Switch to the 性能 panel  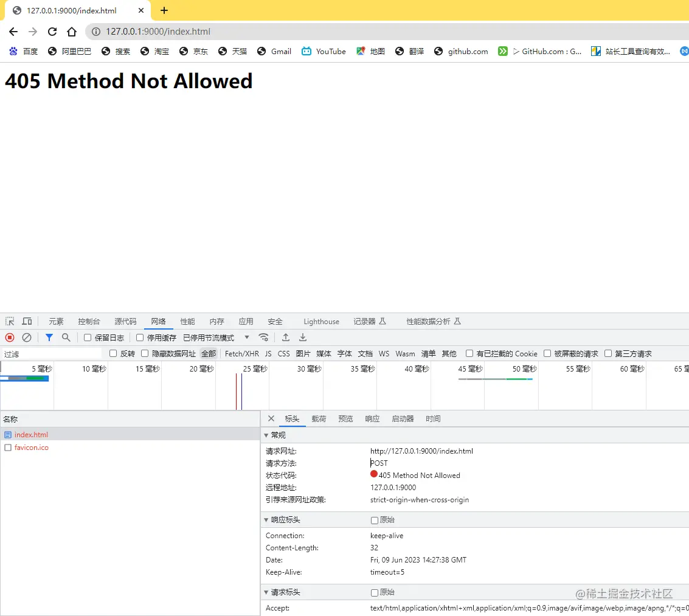[187, 321]
